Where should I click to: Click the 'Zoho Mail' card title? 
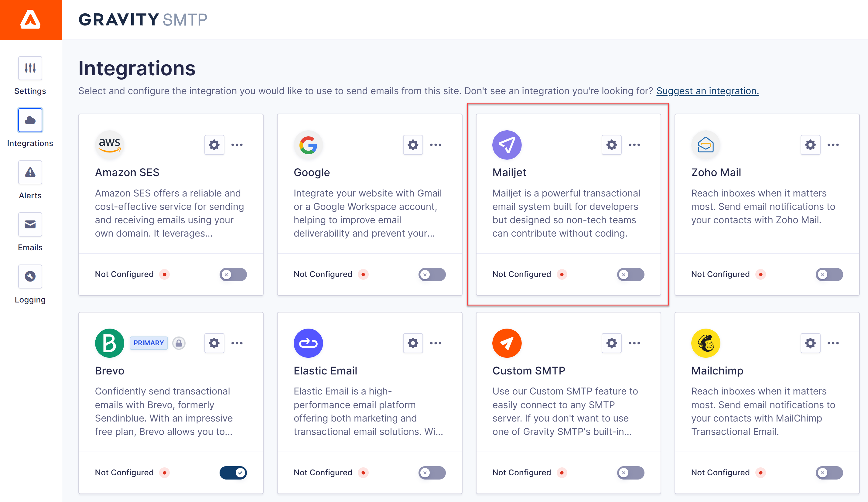pos(716,172)
